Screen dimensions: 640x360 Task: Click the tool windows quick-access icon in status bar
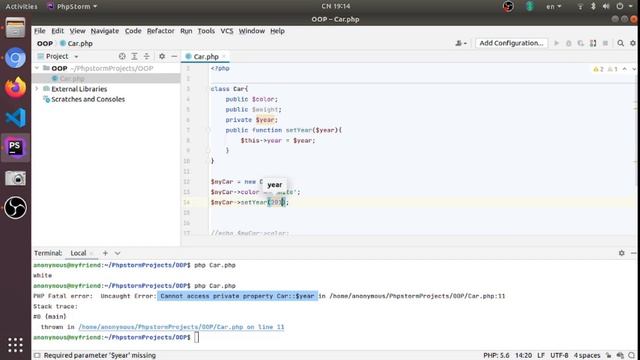tap(37, 356)
